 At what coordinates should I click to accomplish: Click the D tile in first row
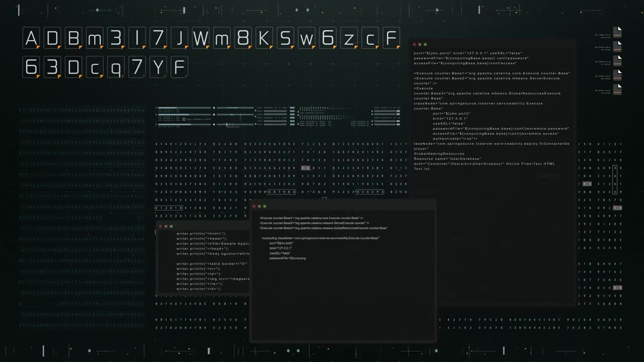click(52, 38)
